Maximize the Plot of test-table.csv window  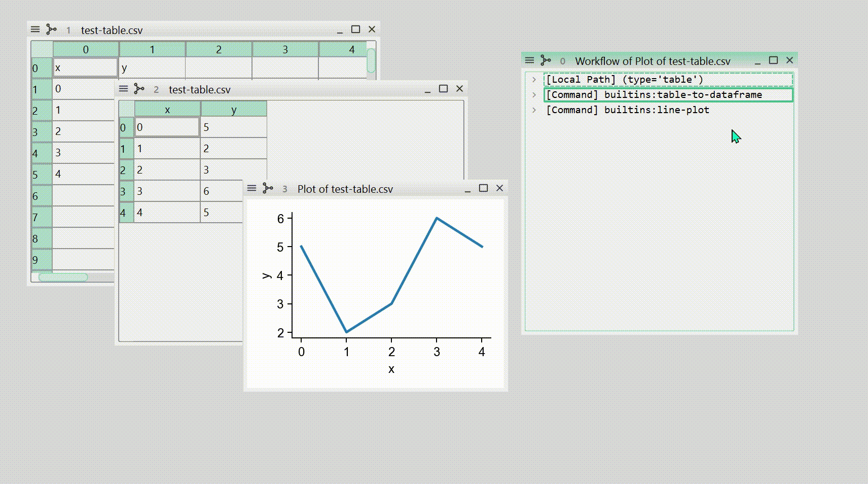483,188
